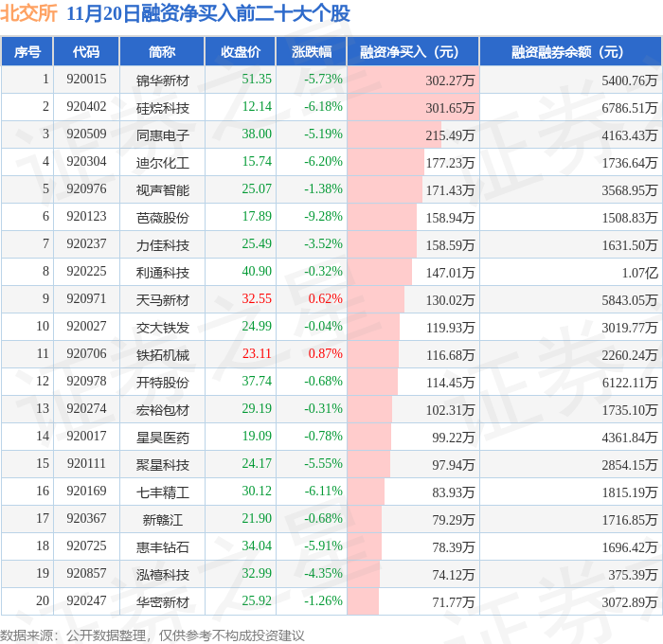The width and height of the screenshot is (663, 644).
Task: Click stock code 920976
Action: coord(86,189)
